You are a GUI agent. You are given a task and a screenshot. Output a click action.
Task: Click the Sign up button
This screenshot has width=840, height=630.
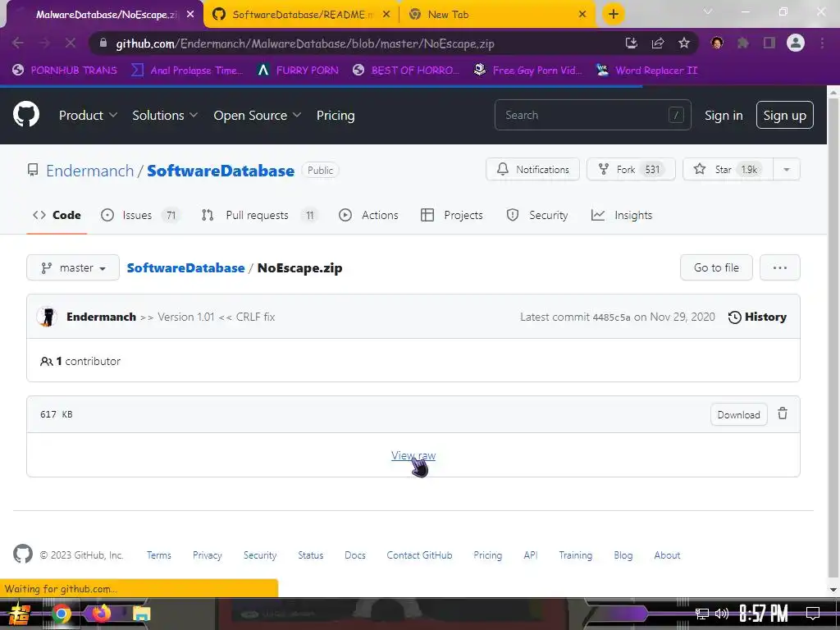coord(784,115)
